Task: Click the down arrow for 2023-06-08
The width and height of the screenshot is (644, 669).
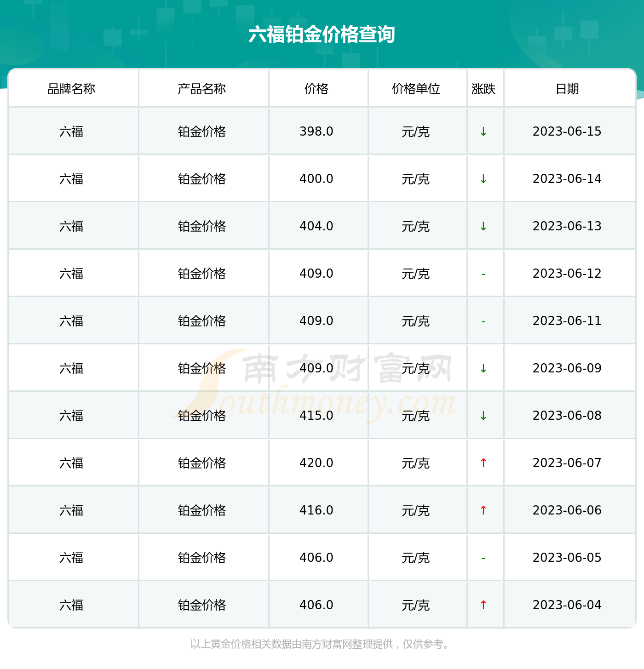Action: pyautogui.click(x=483, y=416)
